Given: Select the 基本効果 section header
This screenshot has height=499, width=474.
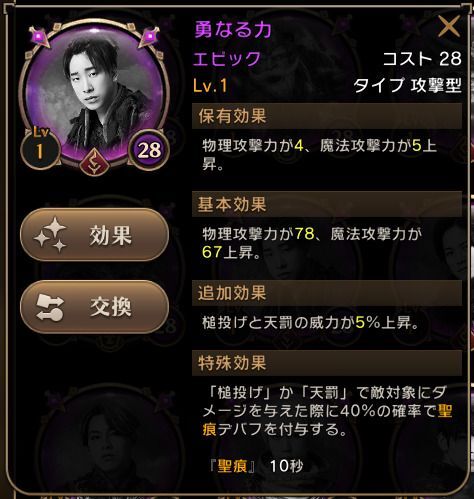Looking at the screenshot, I should (x=327, y=204).
